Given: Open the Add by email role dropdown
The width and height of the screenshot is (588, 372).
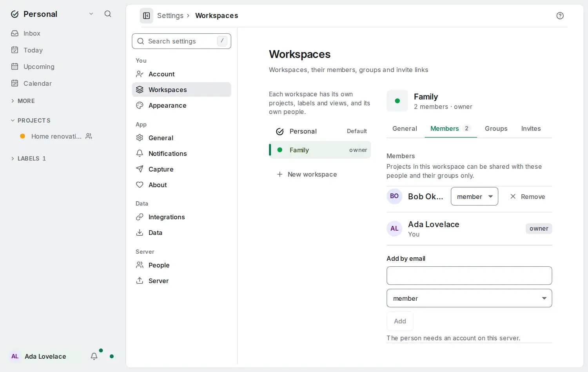Looking at the screenshot, I should 469,298.
